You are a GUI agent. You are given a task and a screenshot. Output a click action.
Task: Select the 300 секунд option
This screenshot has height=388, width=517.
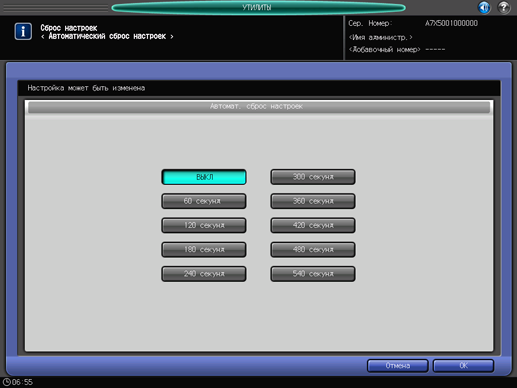[x=313, y=177]
